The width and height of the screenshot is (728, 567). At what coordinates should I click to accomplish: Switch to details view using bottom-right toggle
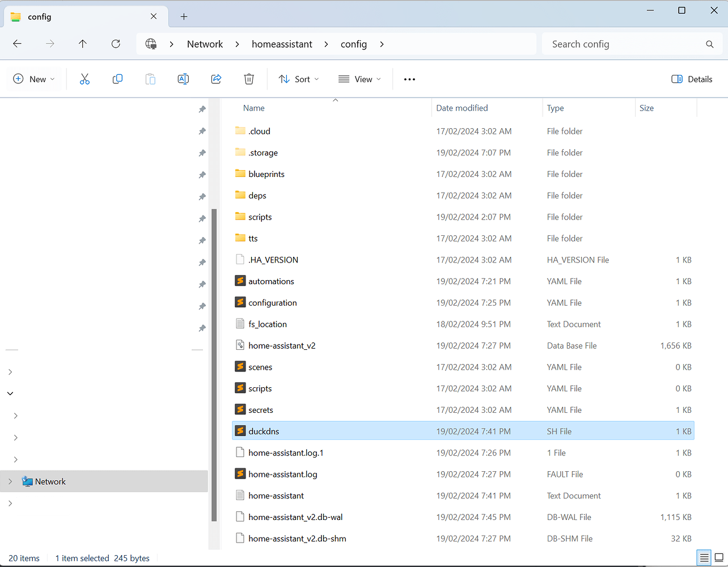[704, 558]
